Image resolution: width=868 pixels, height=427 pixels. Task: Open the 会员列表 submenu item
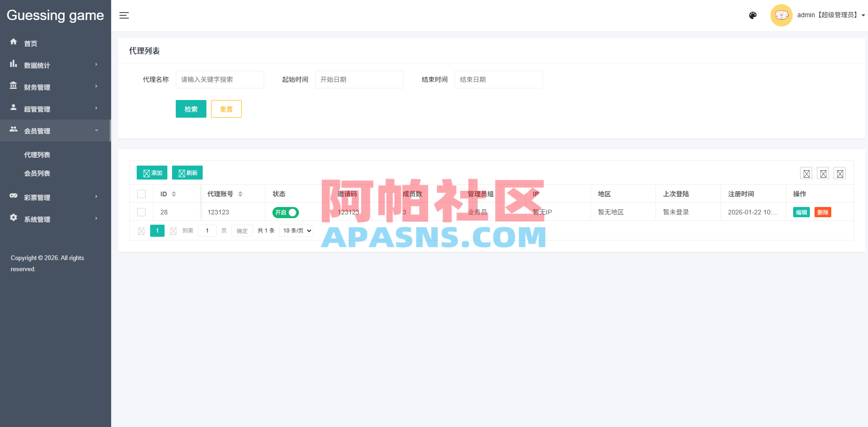click(x=37, y=173)
